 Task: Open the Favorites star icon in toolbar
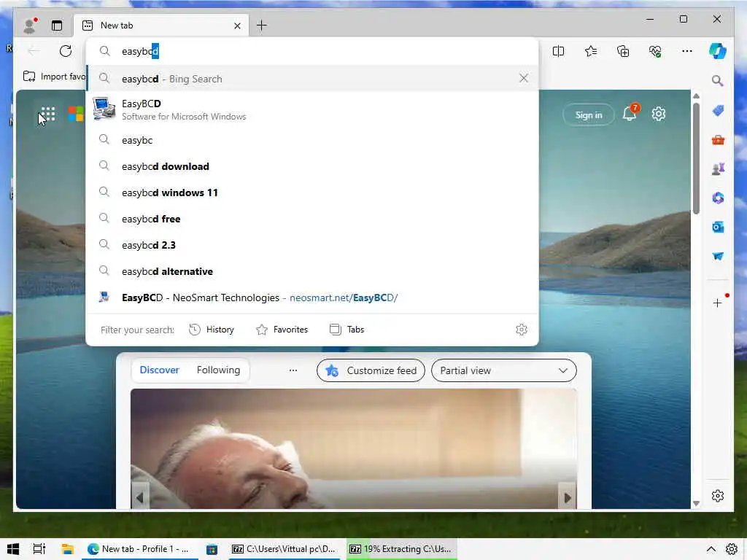pyautogui.click(x=591, y=51)
